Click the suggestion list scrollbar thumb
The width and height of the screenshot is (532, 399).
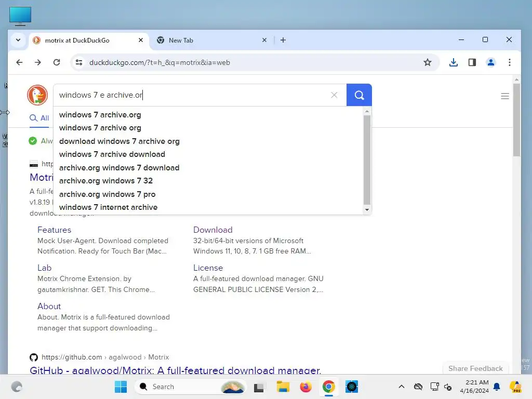click(x=367, y=159)
